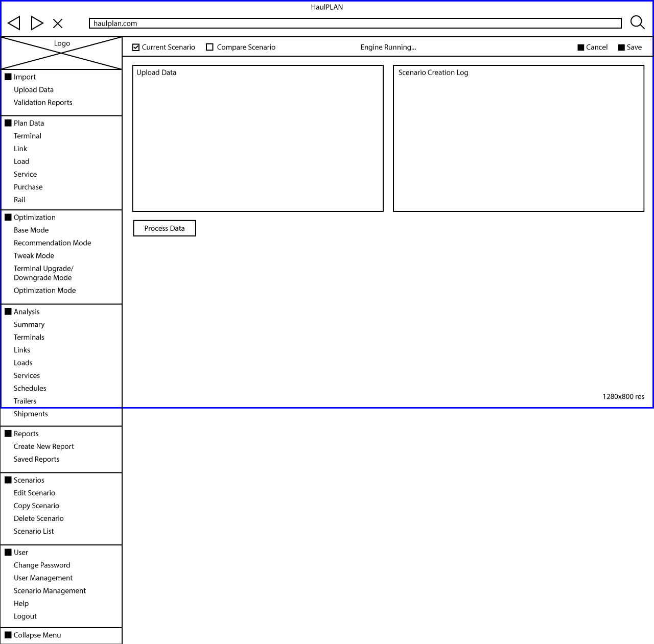The height and width of the screenshot is (644, 654).
Task: Collapse the Reports section square
Action: pyautogui.click(x=8, y=434)
